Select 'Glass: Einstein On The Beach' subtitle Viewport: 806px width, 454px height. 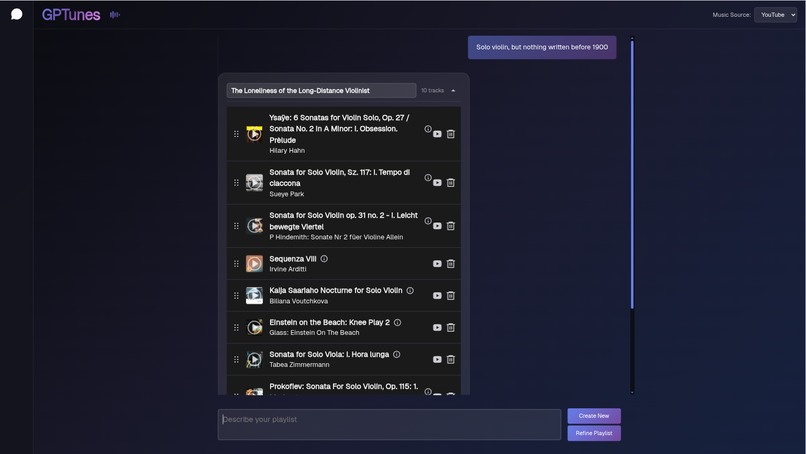(315, 333)
